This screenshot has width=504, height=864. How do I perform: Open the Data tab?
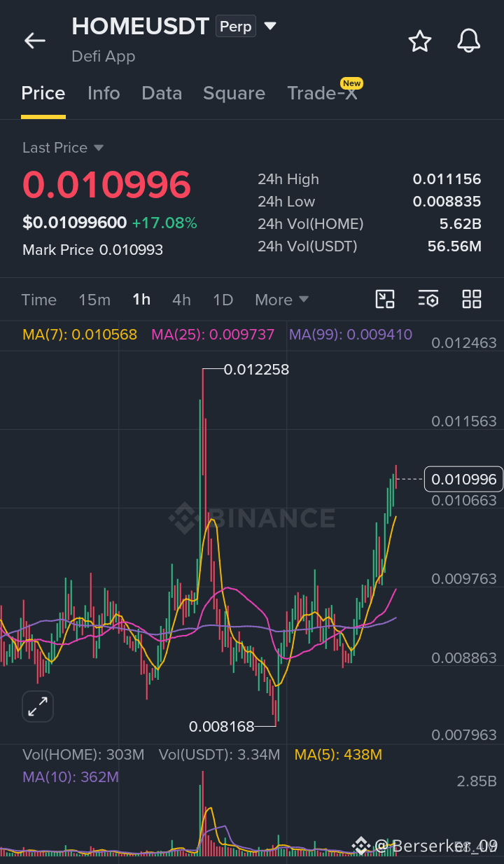click(162, 93)
